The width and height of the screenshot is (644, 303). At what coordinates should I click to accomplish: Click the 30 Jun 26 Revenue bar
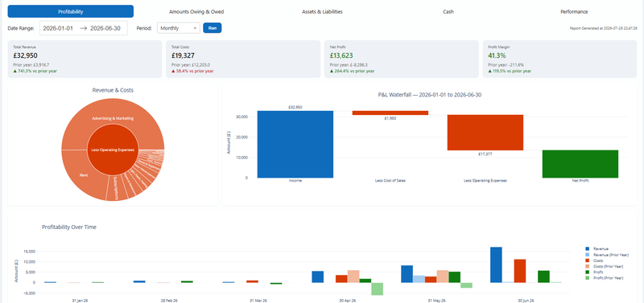tap(496, 264)
